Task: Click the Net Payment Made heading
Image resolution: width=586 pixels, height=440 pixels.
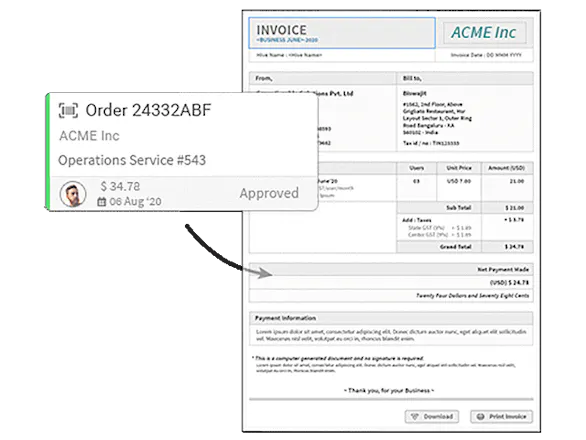Action: coord(503,270)
